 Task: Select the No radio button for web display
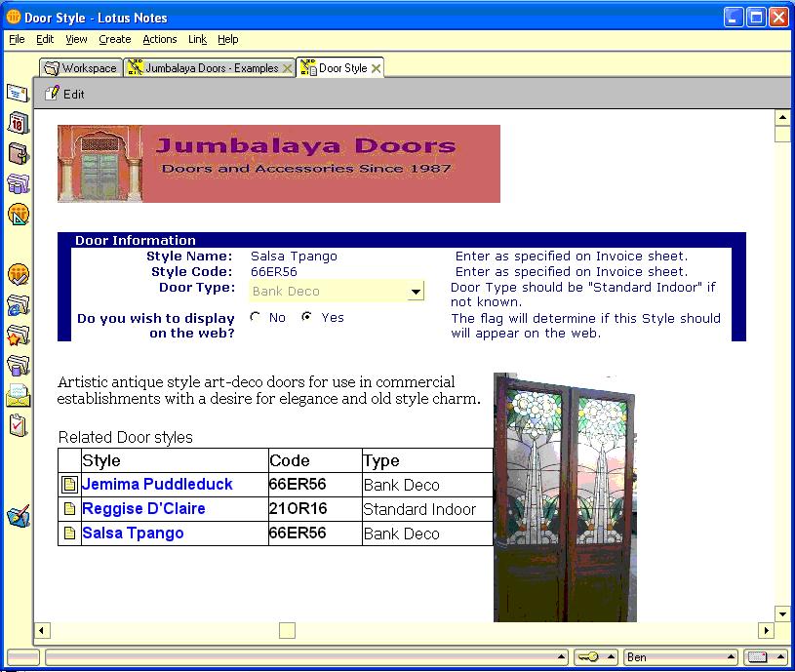point(256,317)
